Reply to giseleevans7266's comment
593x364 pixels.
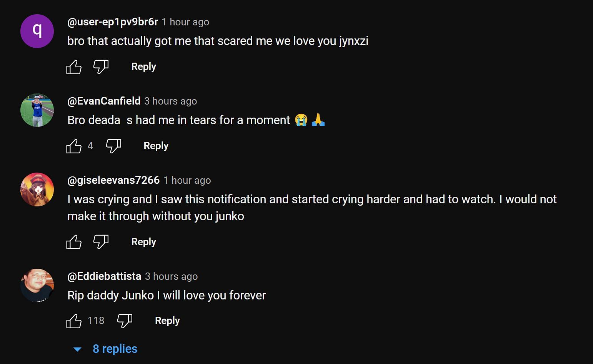pyautogui.click(x=143, y=242)
